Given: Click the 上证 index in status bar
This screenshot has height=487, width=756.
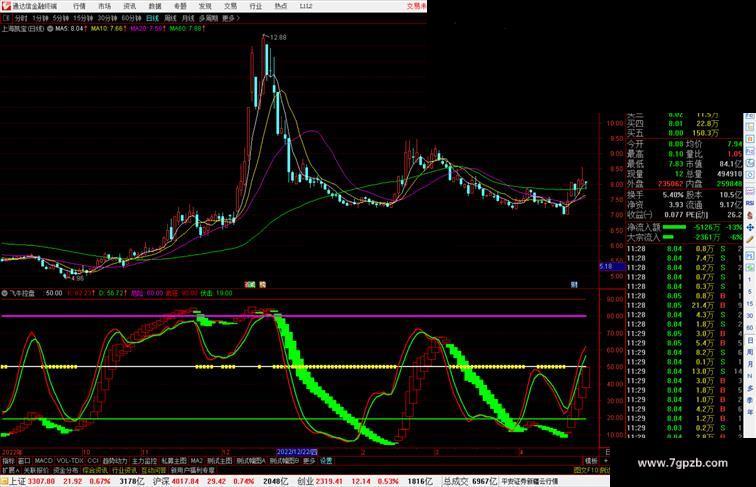Looking at the screenshot, I should [18, 481].
